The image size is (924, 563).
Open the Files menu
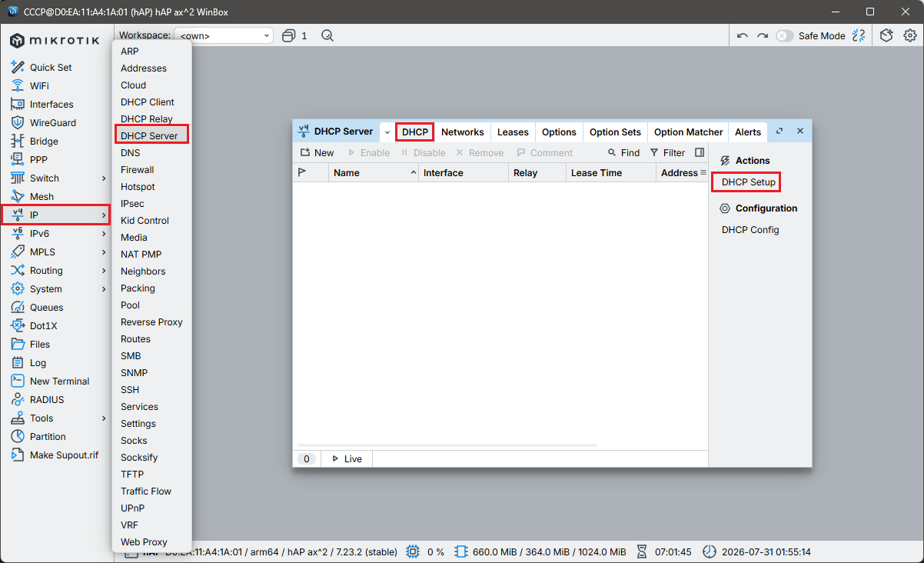coord(40,345)
